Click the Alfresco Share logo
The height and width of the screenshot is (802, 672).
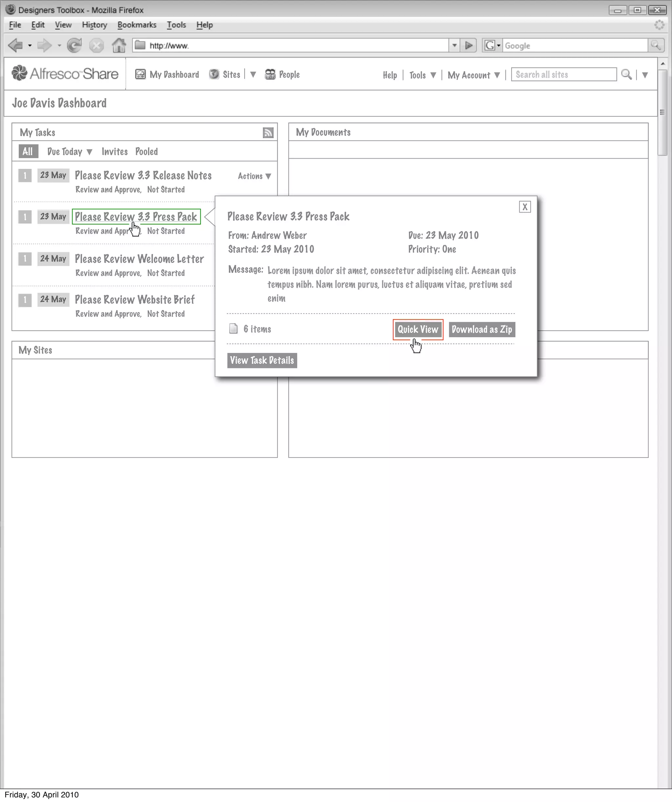point(65,74)
